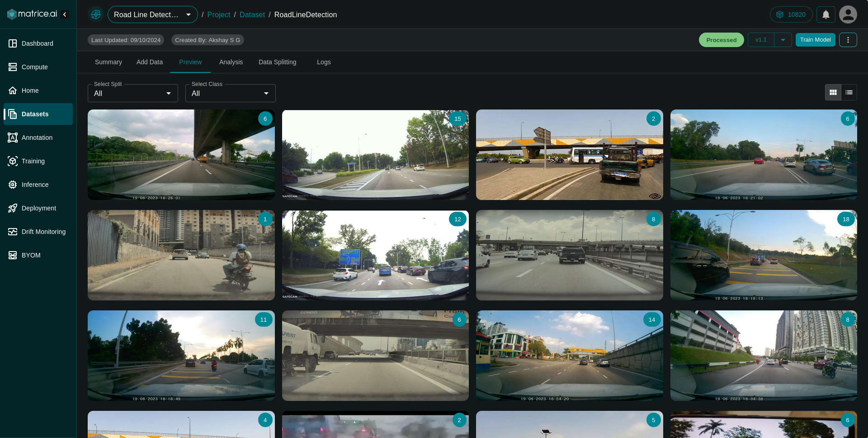Open the Compute section

coord(38,67)
